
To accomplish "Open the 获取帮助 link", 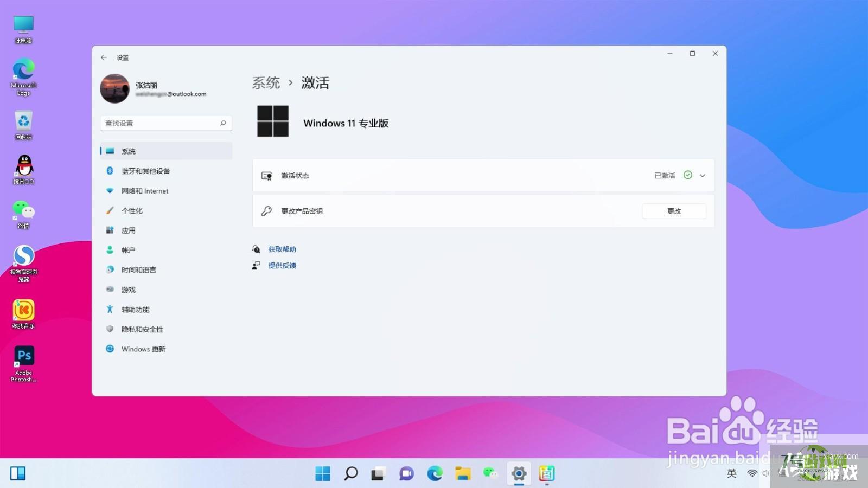I will pyautogui.click(x=282, y=249).
